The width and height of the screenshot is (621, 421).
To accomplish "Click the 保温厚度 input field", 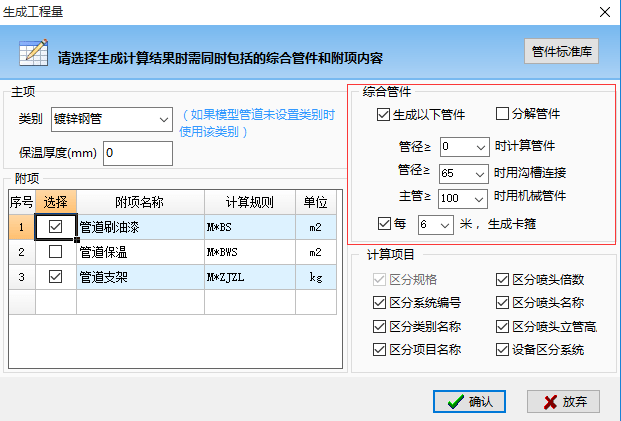I will pyautogui.click(x=138, y=153).
